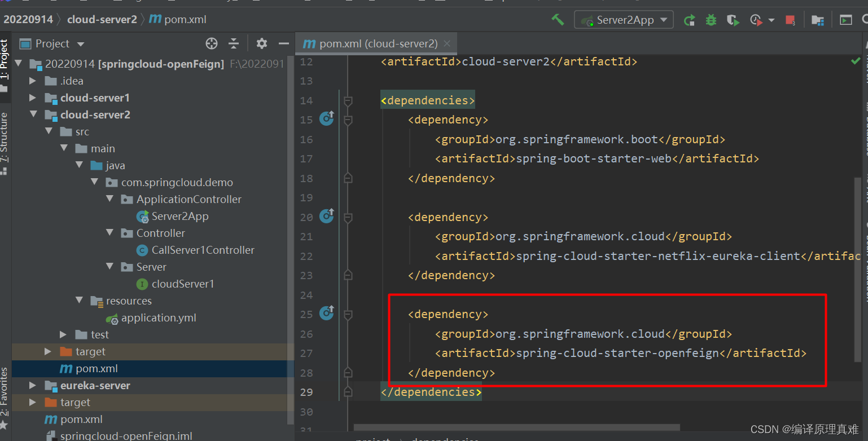Screen dimensions: 868x441
Task: Select the highlighted pom.xml in cloud-server2
Action: pos(89,368)
